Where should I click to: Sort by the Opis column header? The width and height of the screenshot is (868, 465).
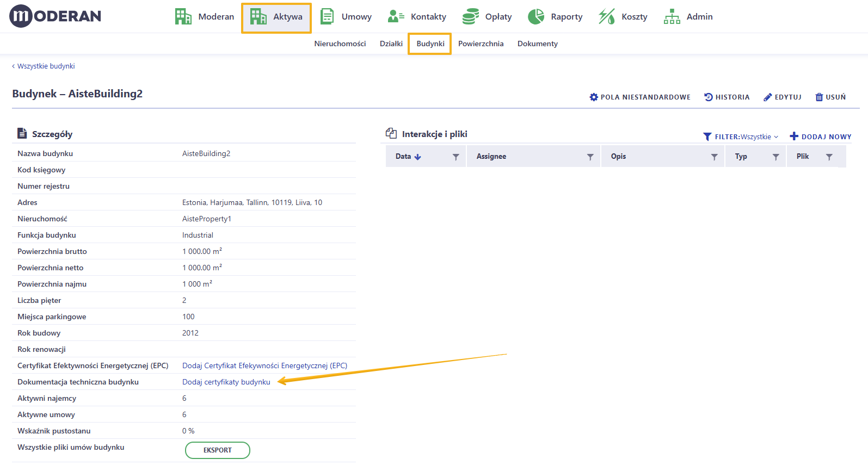point(618,156)
